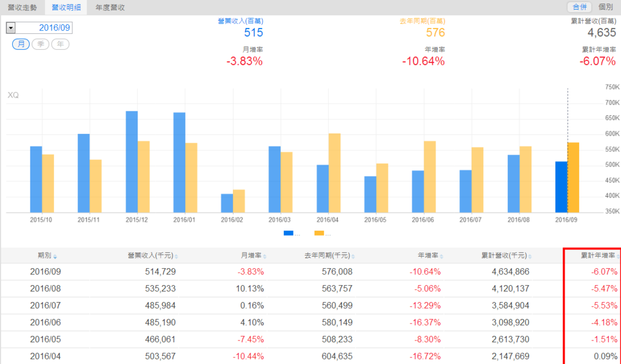621x364 pixels.
Task: Click the -7.45% monthly growth cell
Action: pyautogui.click(x=250, y=339)
